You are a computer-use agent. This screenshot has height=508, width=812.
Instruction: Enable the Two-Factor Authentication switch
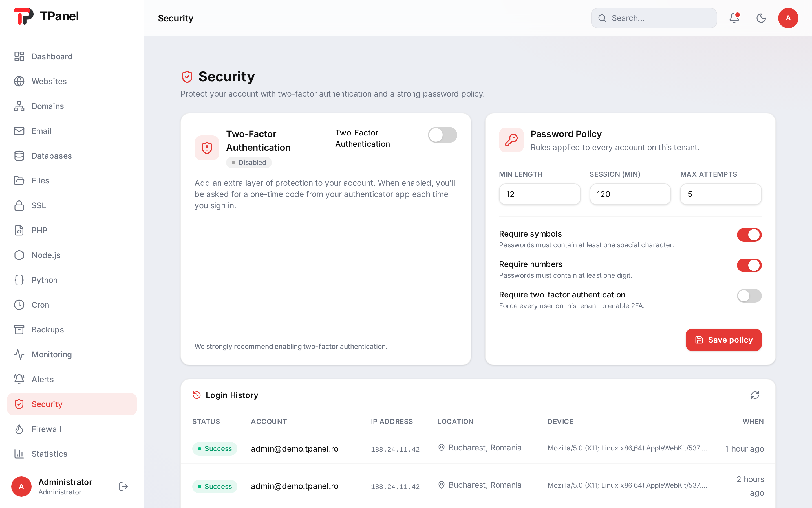click(x=442, y=135)
